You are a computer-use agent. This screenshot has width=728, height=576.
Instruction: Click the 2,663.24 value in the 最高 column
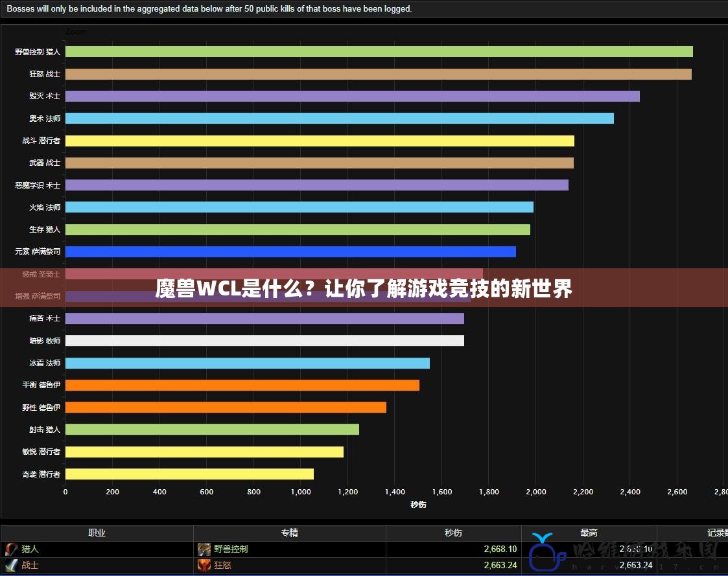click(x=635, y=566)
